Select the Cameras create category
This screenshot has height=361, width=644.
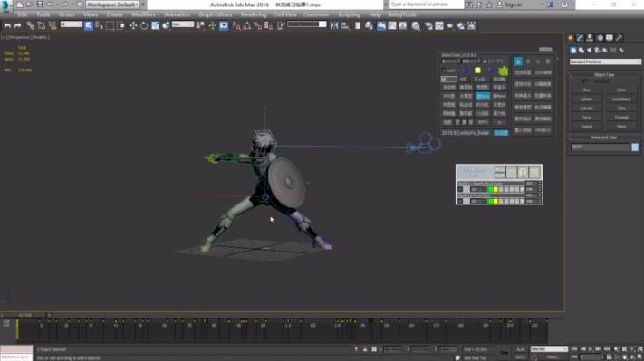[597, 50]
